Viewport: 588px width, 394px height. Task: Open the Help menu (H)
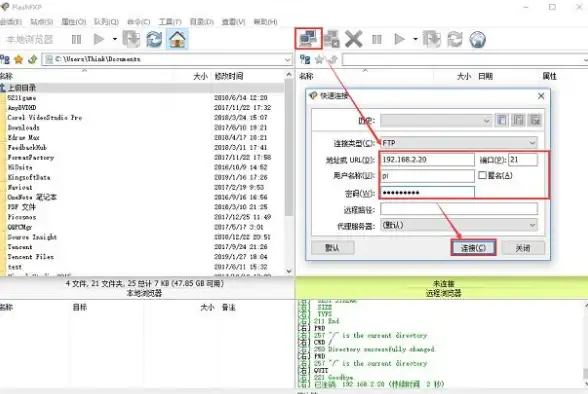[x=266, y=22]
